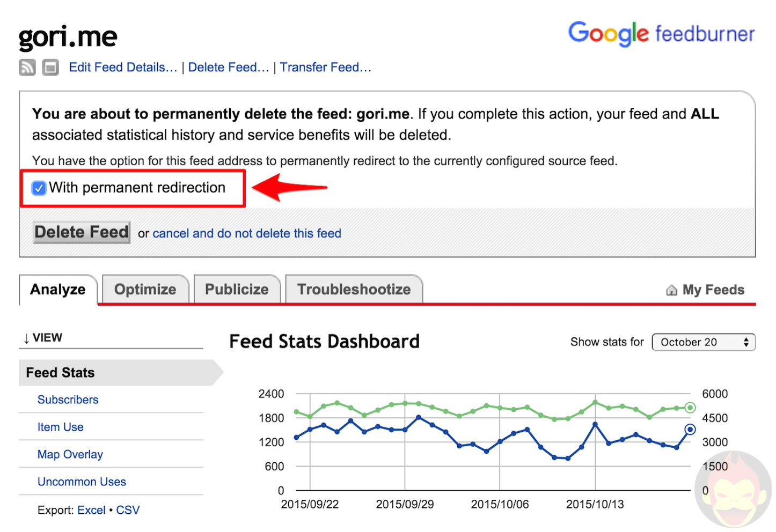
Task: Open the Subscribers stats link
Action: coord(68,400)
